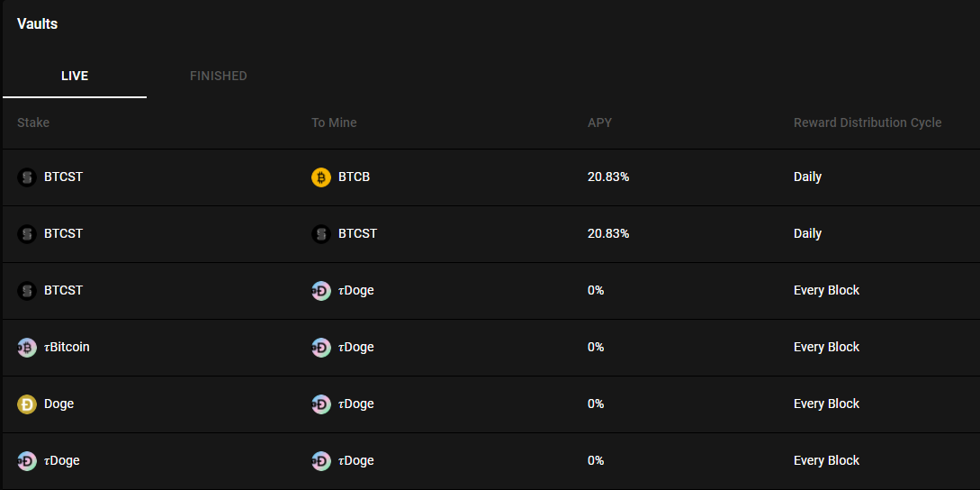Screen dimensions: 980x490
Task: Click the BTCST stake icon in first row
Action: 27,177
